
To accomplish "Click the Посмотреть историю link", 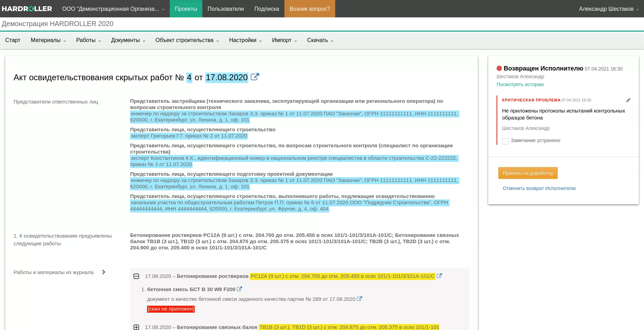I will click(x=520, y=84).
